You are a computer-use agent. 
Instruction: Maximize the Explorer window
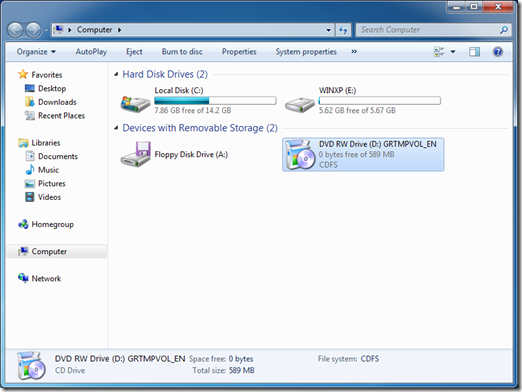[474, 6]
